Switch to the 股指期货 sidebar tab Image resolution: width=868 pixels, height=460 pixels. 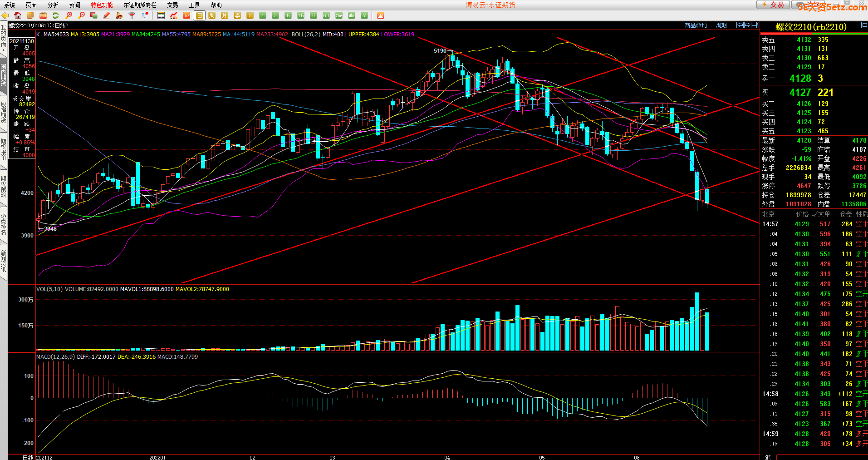tap(4, 113)
